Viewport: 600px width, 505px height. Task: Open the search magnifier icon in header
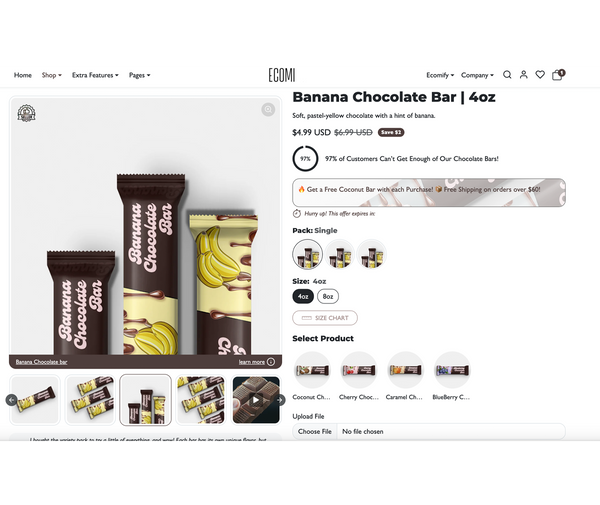(507, 75)
